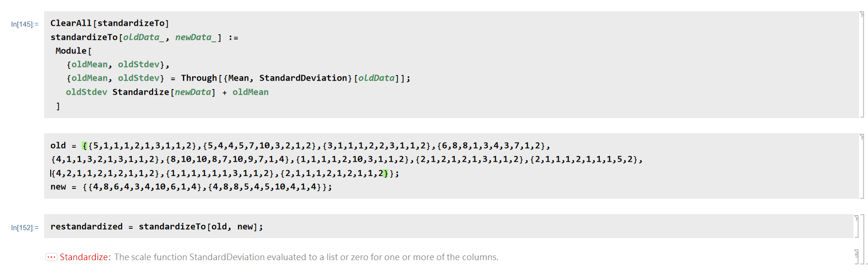This screenshot has width=868, height=277.
Task: Select the standardizeTo definition cell bracket
Action: click(x=862, y=64)
